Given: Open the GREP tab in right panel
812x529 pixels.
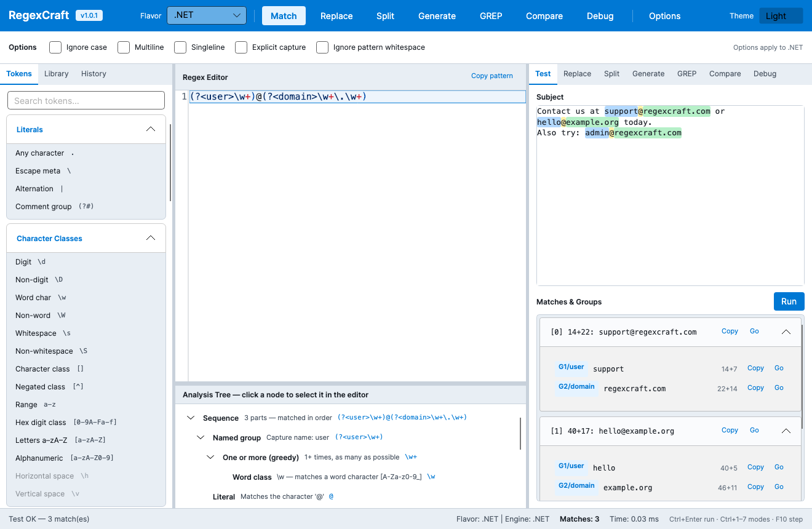Looking at the screenshot, I should pyautogui.click(x=687, y=74).
